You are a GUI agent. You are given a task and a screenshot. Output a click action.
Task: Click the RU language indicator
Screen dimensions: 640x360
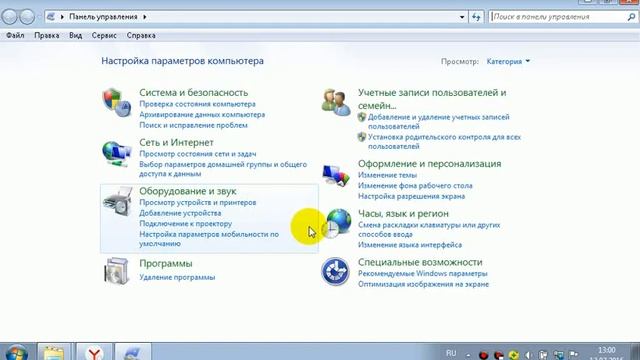click(451, 353)
